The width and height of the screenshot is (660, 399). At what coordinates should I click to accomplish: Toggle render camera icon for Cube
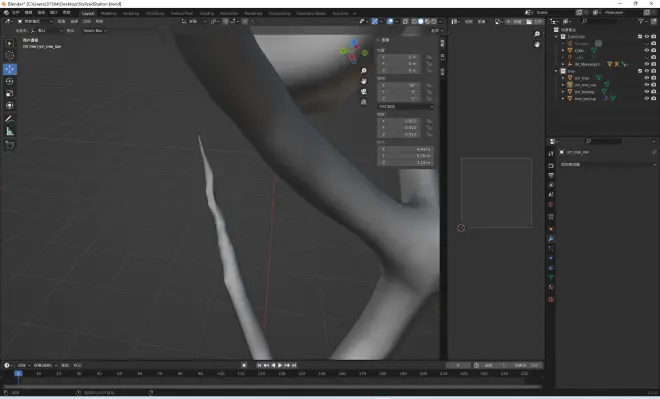tap(654, 50)
